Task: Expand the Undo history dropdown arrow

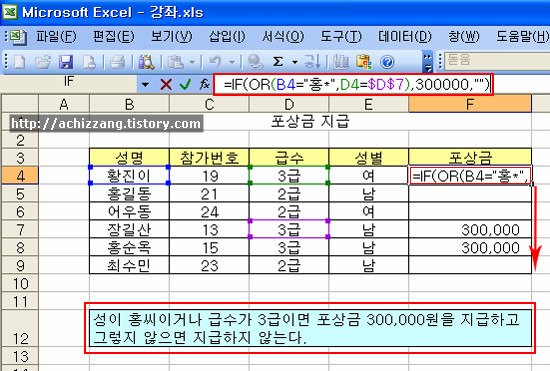Action: [232, 62]
